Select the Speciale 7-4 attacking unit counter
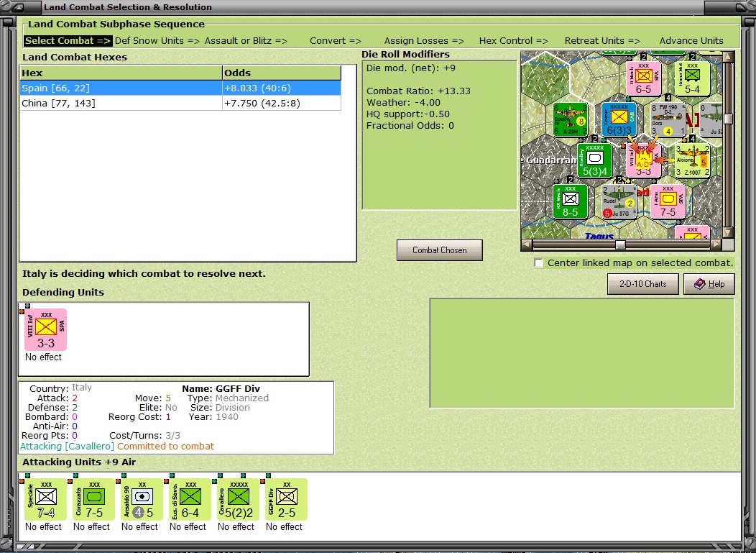 pyautogui.click(x=45, y=500)
